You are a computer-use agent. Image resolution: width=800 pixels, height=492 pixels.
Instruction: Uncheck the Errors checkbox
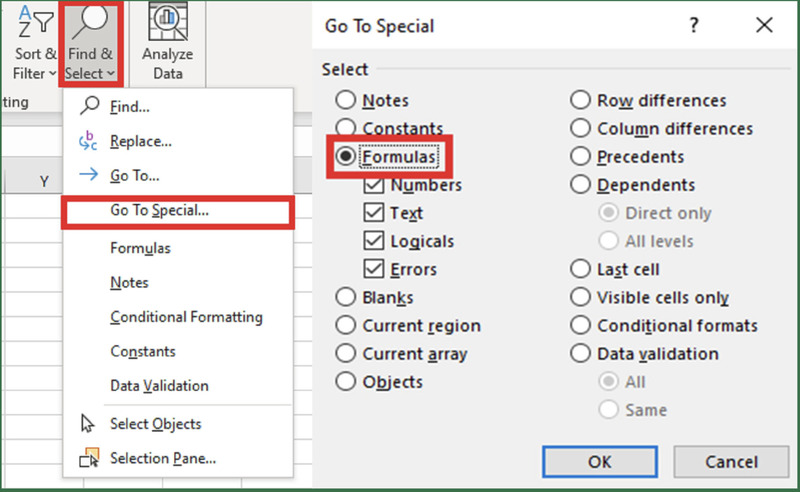point(374,268)
